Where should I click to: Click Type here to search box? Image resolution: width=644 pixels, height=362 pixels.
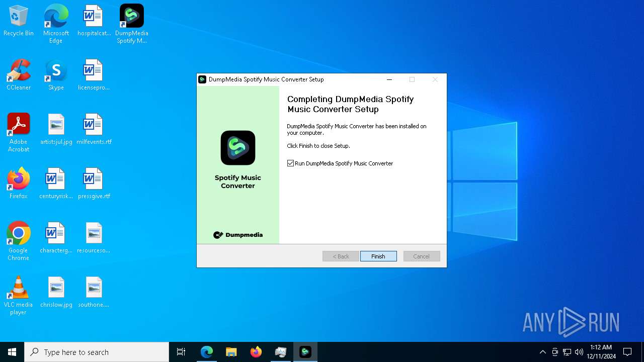[x=97, y=352]
